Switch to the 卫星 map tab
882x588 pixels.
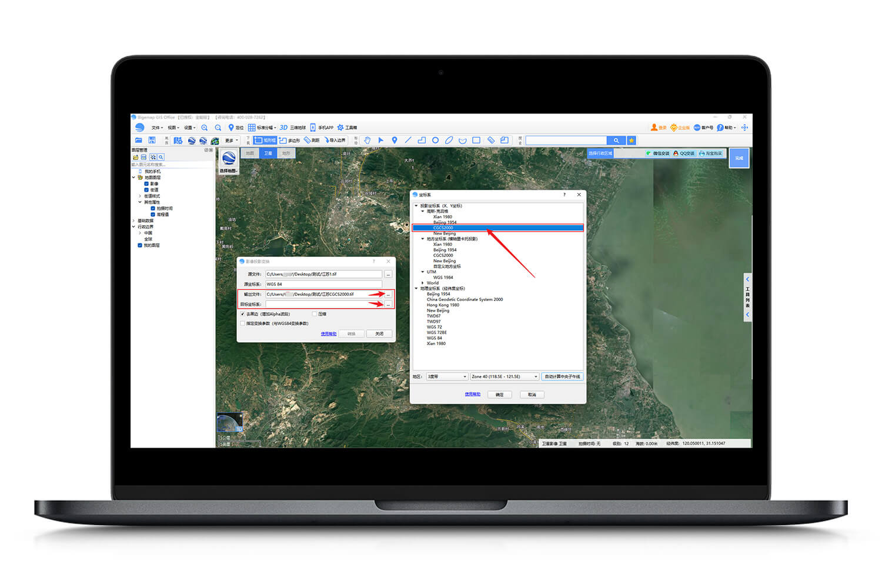pos(268,153)
